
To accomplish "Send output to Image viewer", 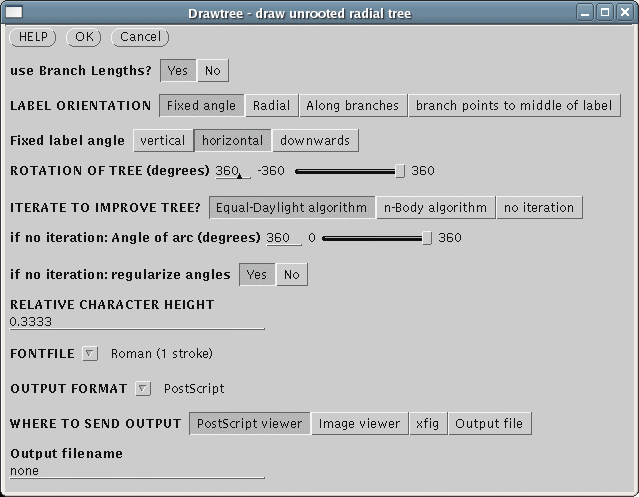I will 359,424.
